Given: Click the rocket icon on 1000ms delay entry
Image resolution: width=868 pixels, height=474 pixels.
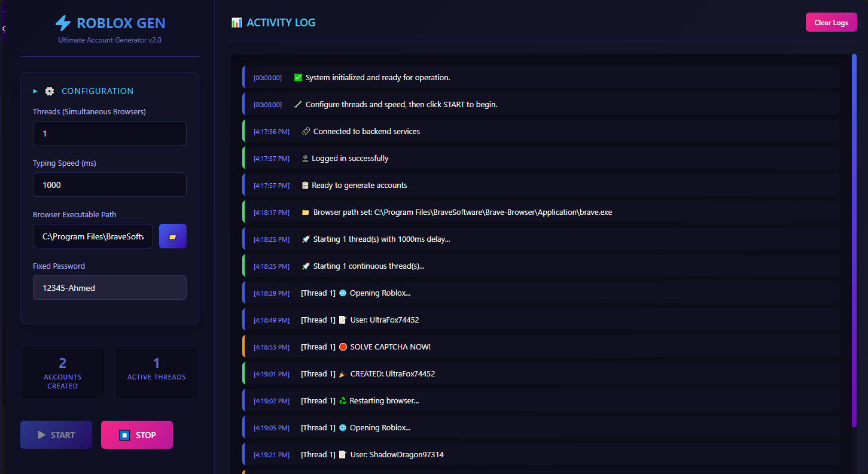Looking at the screenshot, I should tap(306, 239).
